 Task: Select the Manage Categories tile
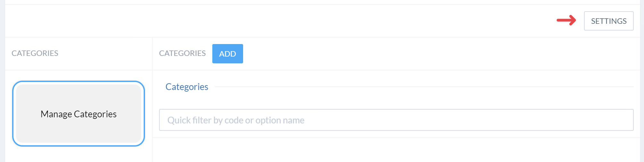click(79, 113)
